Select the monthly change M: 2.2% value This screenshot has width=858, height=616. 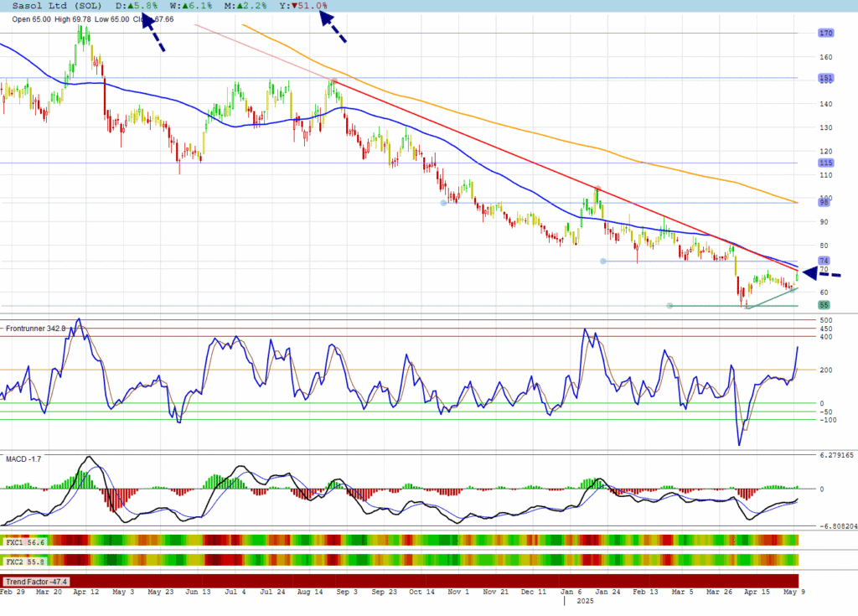click(246, 6)
